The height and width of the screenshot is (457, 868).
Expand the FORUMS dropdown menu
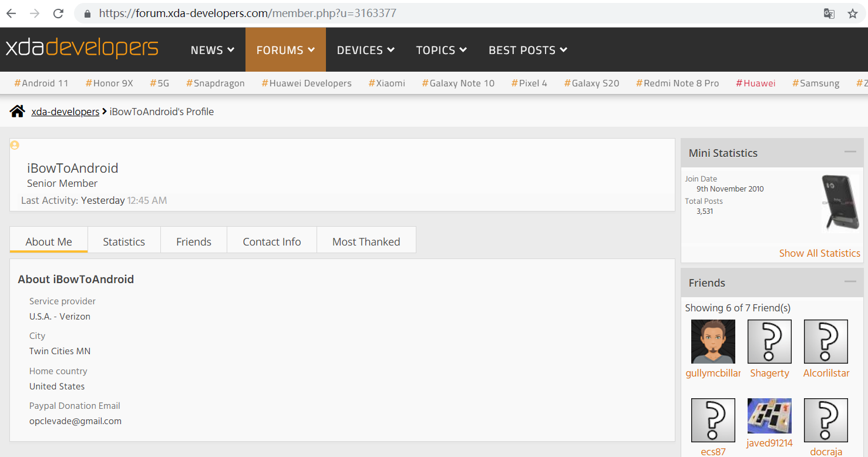click(285, 50)
